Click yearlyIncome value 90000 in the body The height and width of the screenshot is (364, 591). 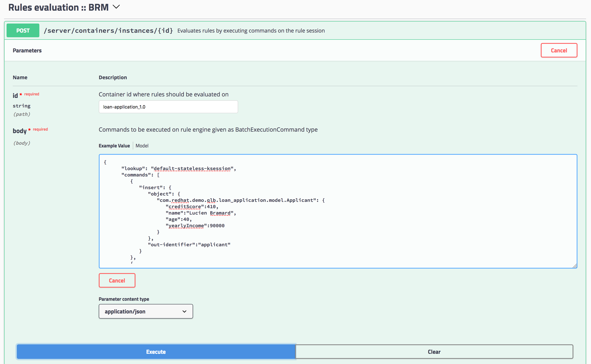[x=217, y=226]
